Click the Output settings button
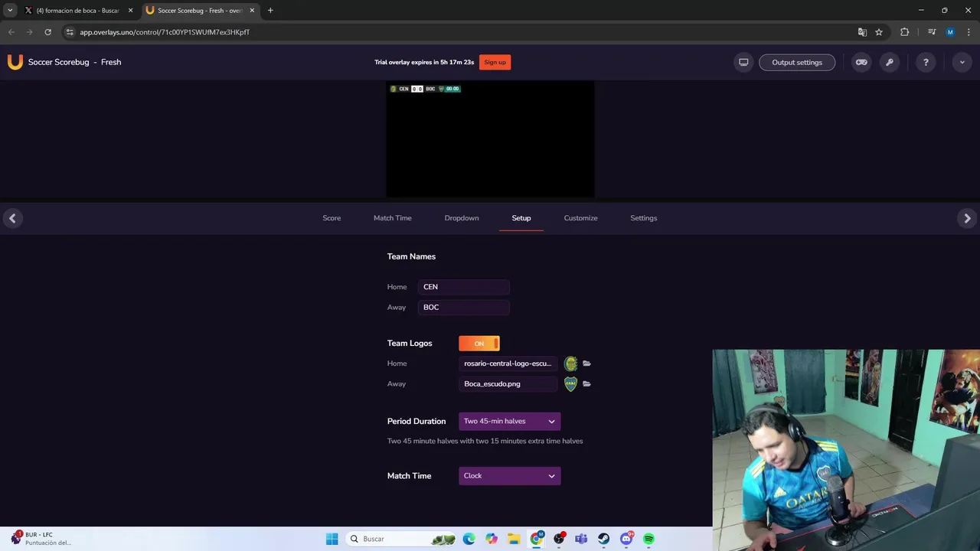The image size is (980, 551). click(x=797, y=63)
